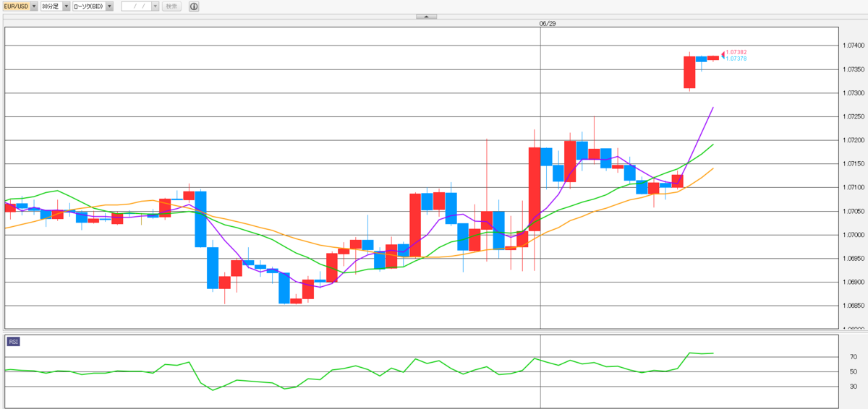Click the RSI indicator label
Screen dimensions: 868x409
coord(14,341)
